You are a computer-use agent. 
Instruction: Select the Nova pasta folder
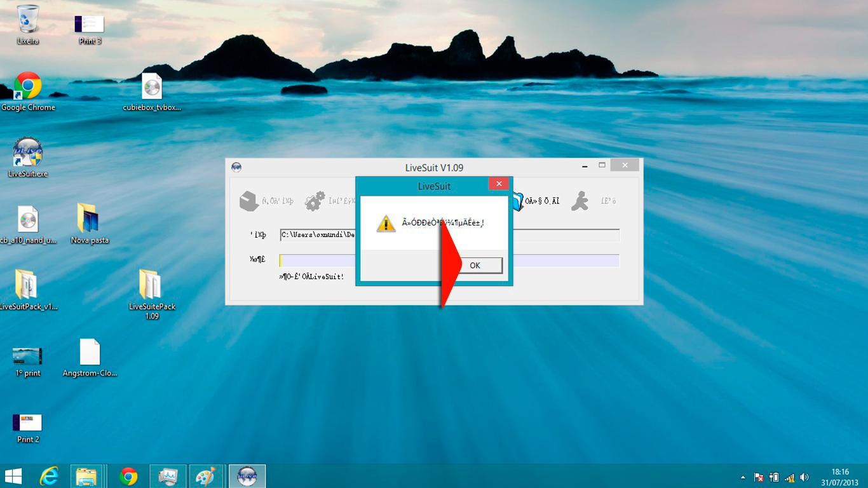(x=90, y=224)
